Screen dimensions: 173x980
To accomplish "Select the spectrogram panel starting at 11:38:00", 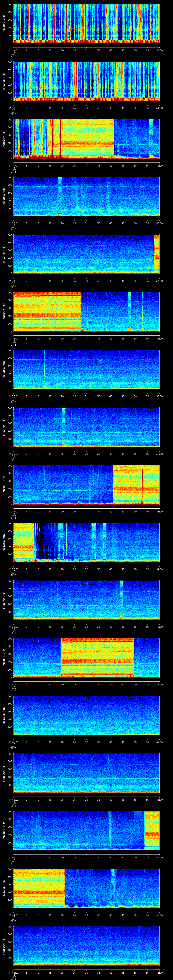I will (87, 542).
